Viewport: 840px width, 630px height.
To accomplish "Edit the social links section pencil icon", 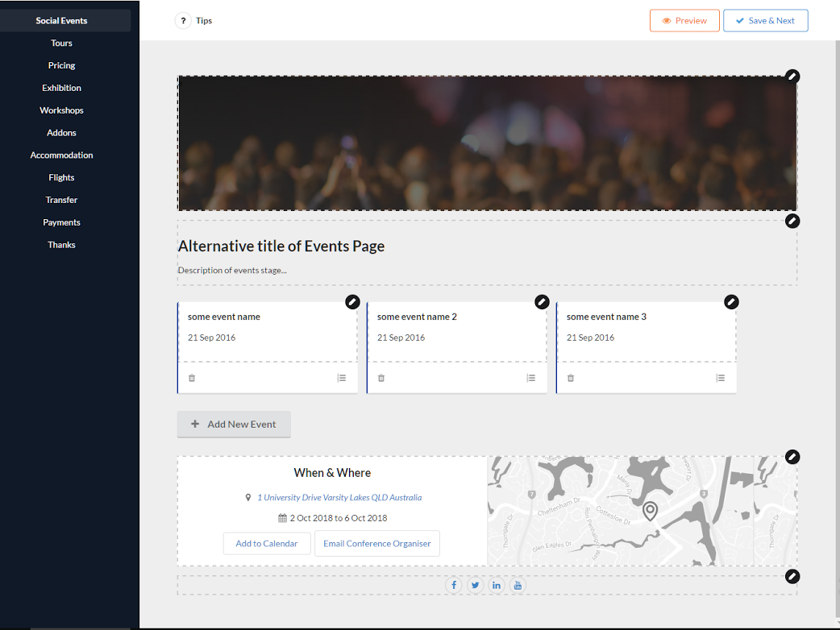I will [792, 577].
